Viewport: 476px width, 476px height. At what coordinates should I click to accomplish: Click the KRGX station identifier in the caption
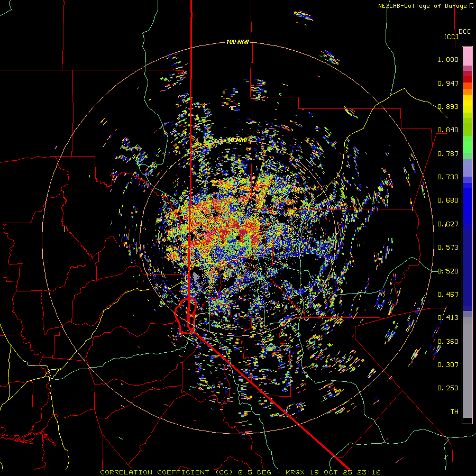coord(295,472)
